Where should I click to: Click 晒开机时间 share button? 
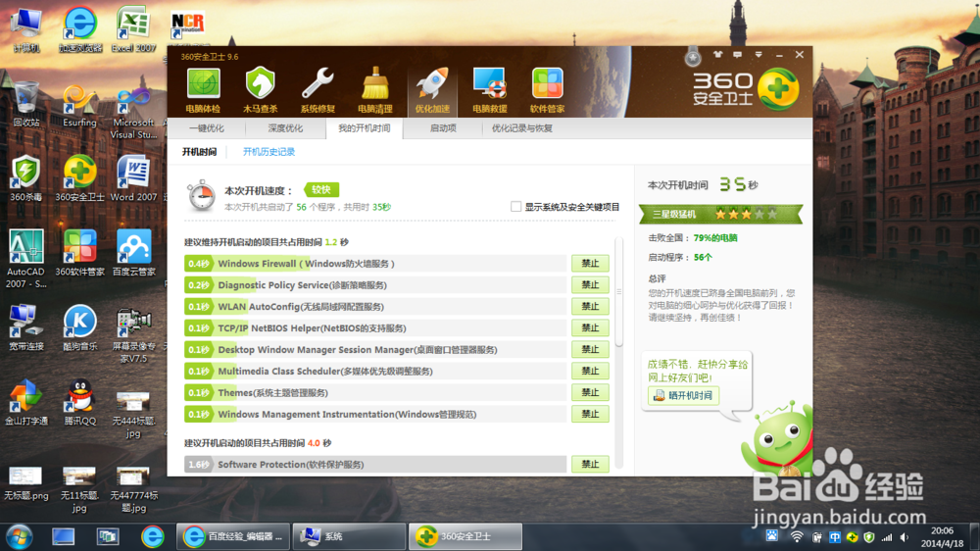tap(683, 395)
